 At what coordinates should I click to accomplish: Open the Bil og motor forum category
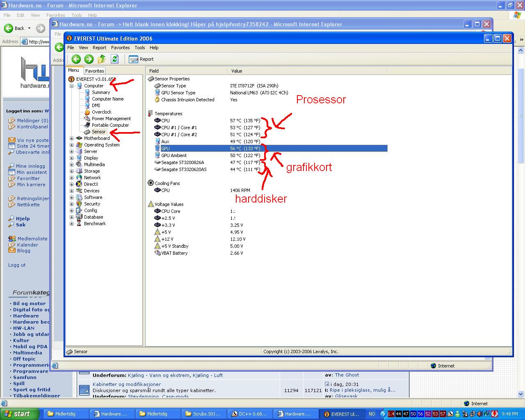(x=29, y=304)
